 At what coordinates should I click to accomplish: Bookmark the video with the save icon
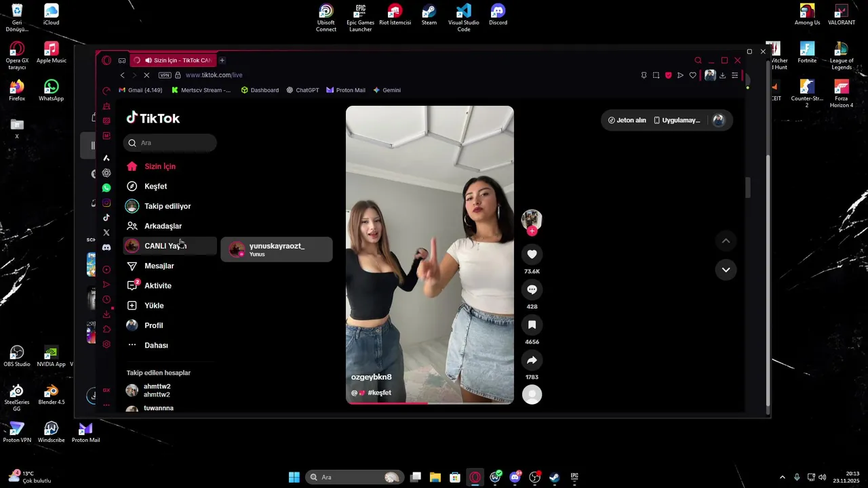pyautogui.click(x=532, y=325)
